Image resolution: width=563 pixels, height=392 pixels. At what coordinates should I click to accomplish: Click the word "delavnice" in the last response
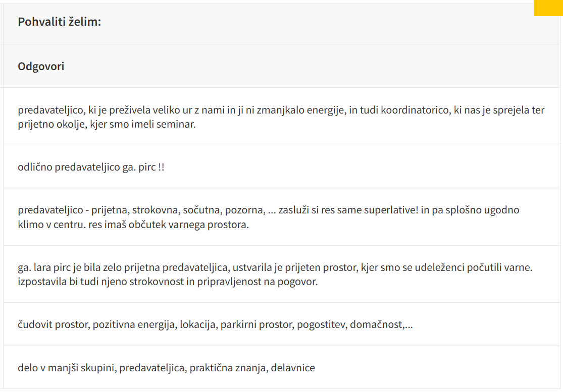click(x=293, y=368)
